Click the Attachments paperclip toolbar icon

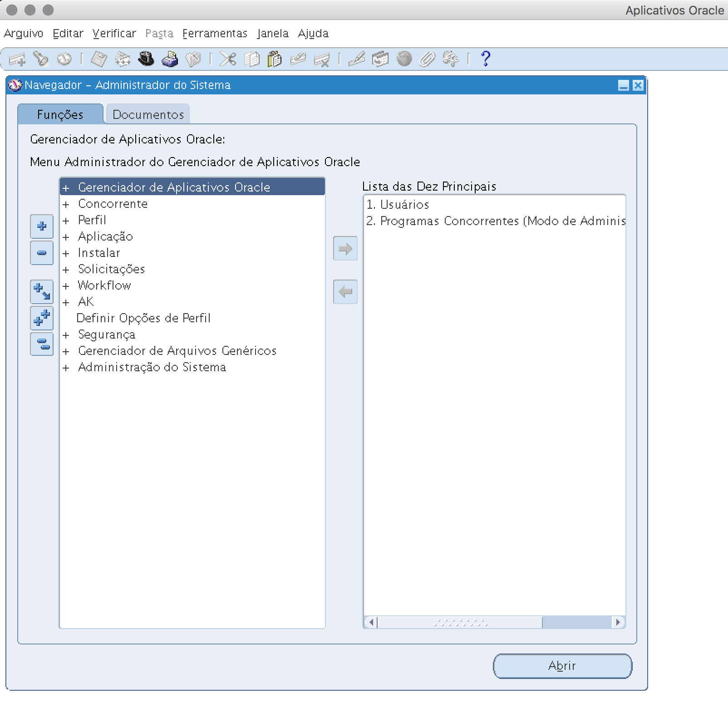click(428, 59)
